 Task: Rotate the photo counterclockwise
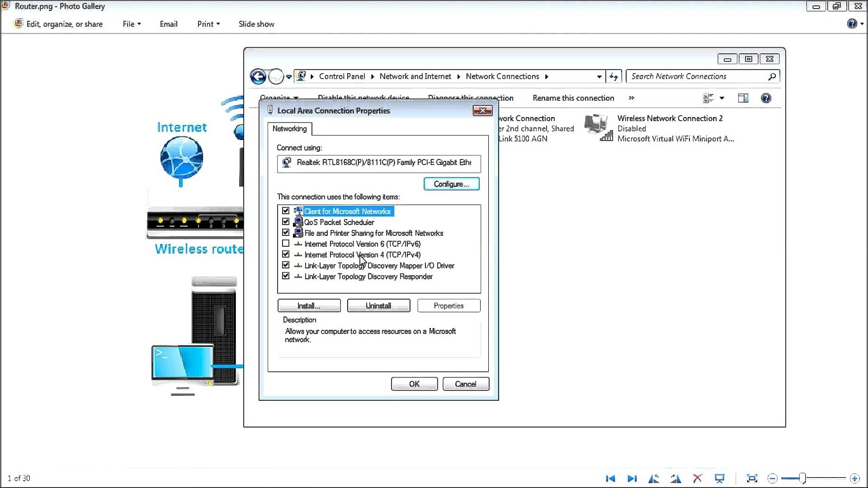click(x=654, y=478)
